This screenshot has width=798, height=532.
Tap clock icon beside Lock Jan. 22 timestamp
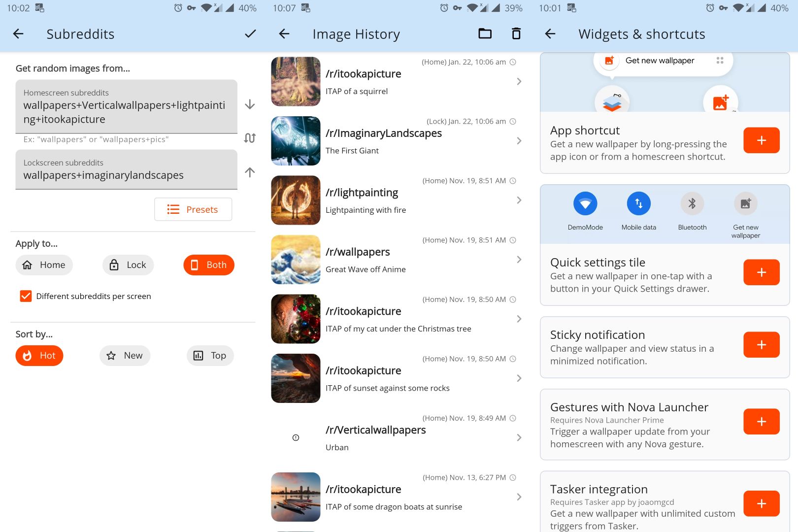coord(513,121)
